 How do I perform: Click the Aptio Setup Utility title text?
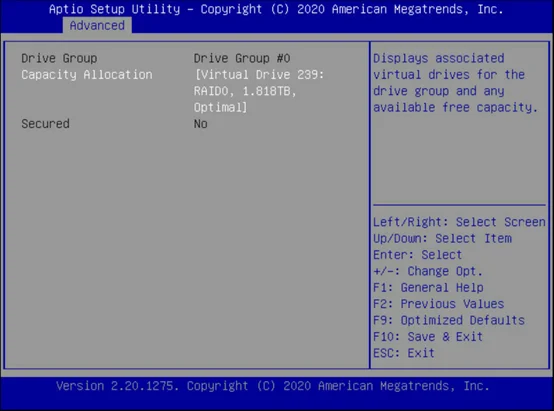pos(276,9)
